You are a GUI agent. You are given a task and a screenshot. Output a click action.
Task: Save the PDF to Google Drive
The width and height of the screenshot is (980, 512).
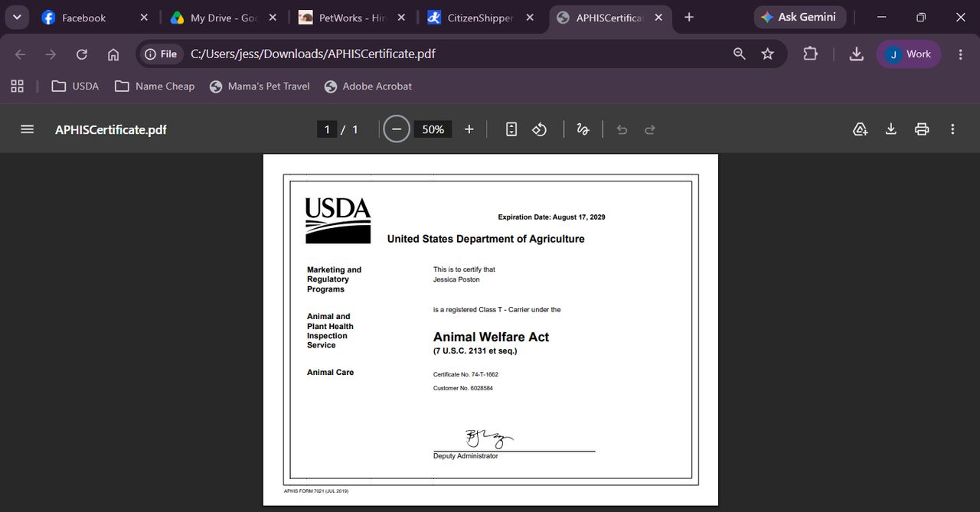coord(861,129)
